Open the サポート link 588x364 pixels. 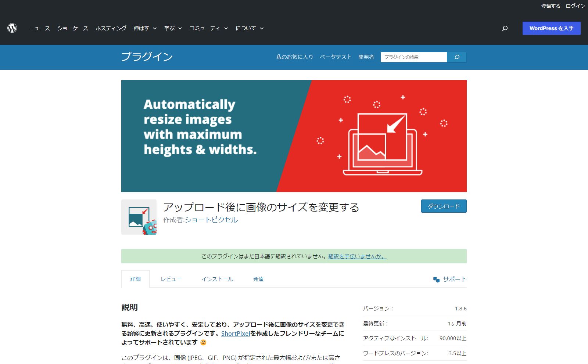[x=455, y=279]
